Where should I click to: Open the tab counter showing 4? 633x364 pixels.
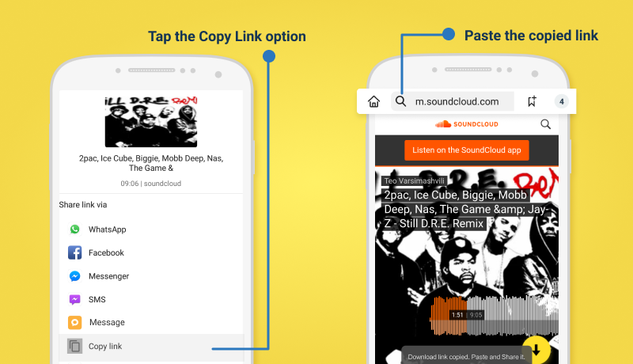pos(561,101)
